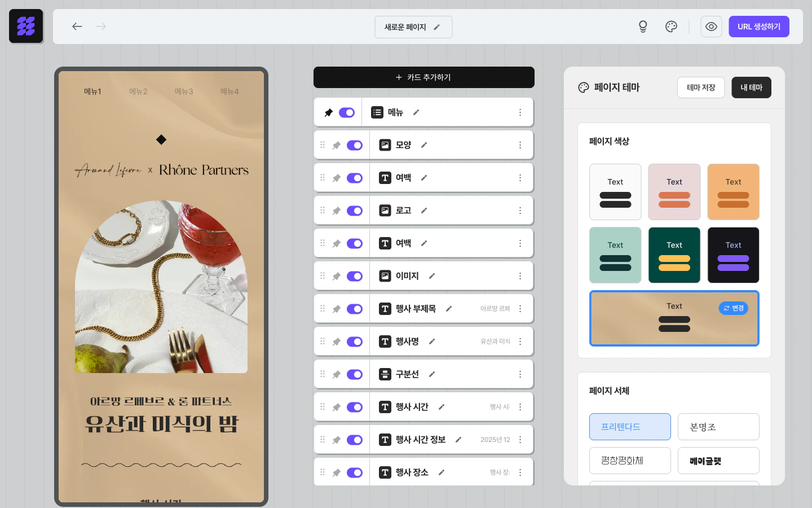Save the theme with 테마 저장
This screenshot has width=812, height=508.
pos(701,87)
